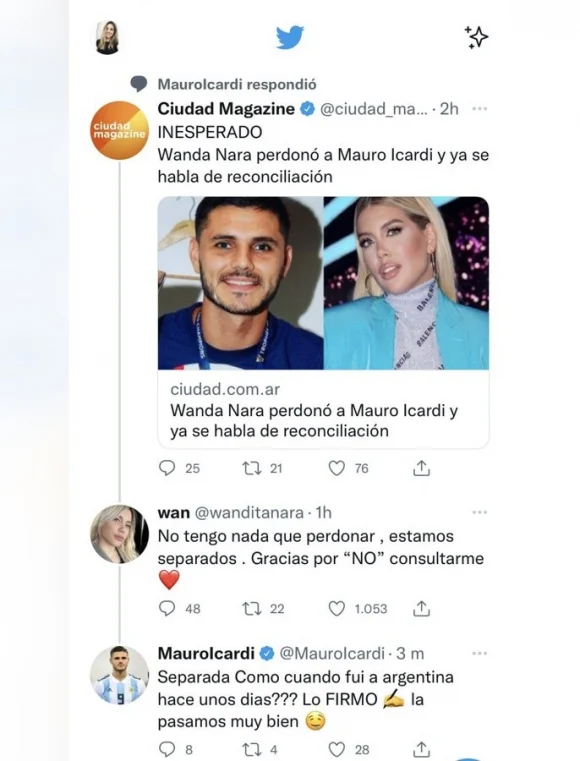The height and width of the screenshot is (761, 580).
Task: Retweet wan's reply with 22 retweets
Action: click(252, 609)
